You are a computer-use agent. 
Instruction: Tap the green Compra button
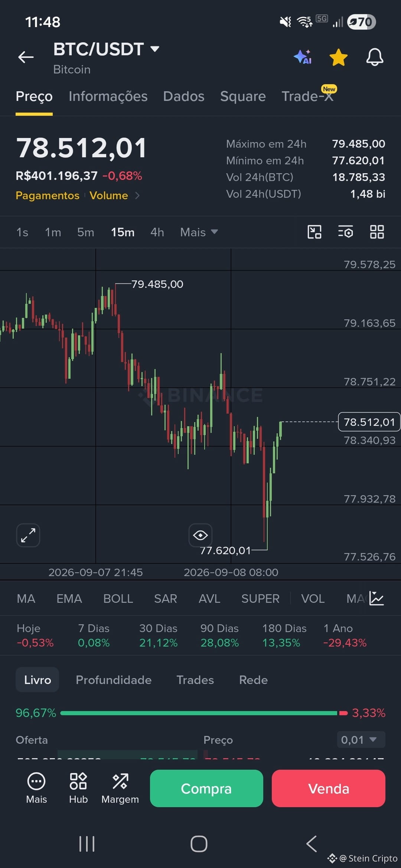pyautogui.click(x=206, y=788)
